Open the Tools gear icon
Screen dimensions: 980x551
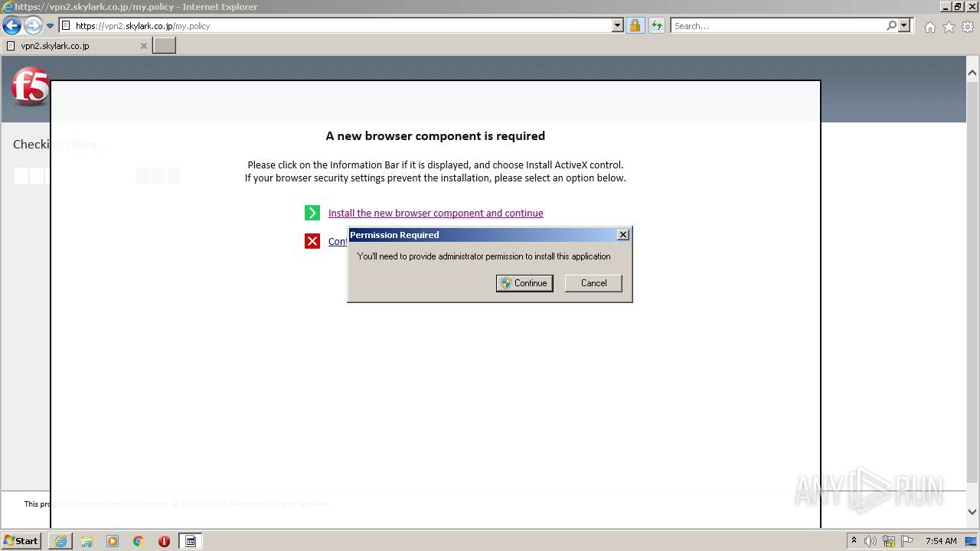pyautogui.click(x=968, y=27)
